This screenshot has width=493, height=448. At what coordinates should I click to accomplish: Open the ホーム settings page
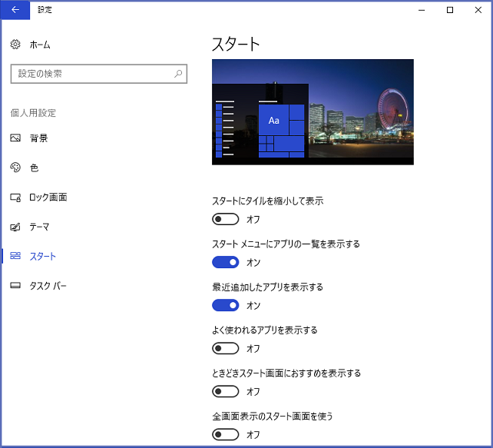pos(40,45)
